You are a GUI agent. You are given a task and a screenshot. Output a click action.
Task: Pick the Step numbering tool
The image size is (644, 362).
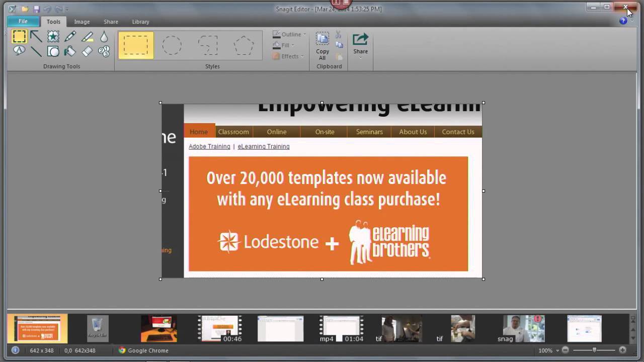pos(104,51)
